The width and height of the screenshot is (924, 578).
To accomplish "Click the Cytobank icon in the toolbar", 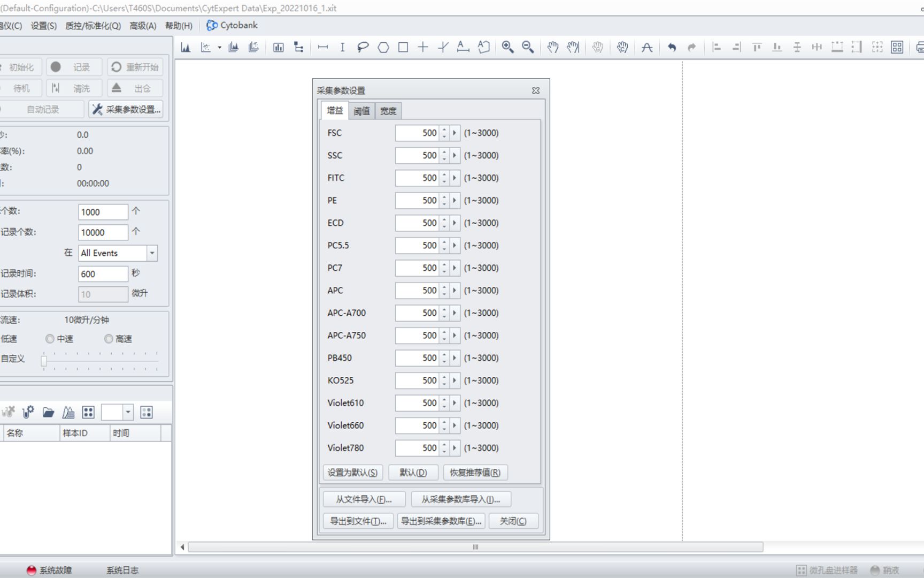I will tap(212, 25).
